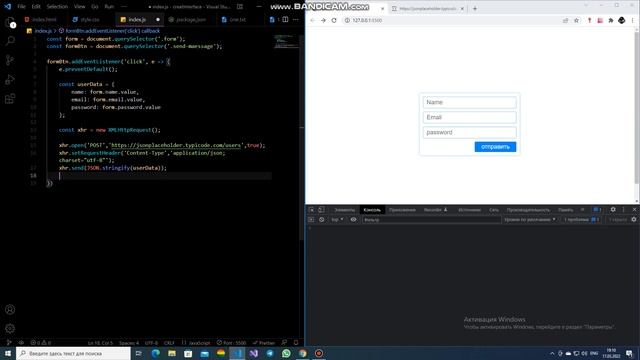Click the Chrome reload button
The image size is (640, 360).
tap(334, 20)
